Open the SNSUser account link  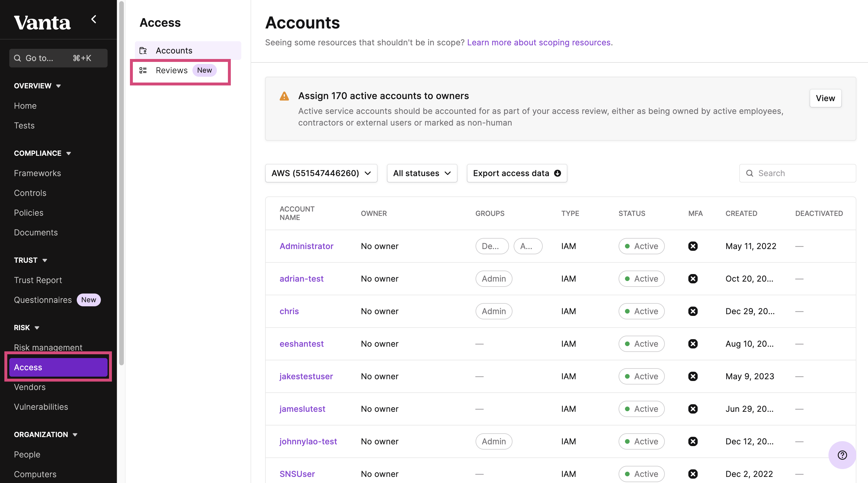[x=297, y=474]
